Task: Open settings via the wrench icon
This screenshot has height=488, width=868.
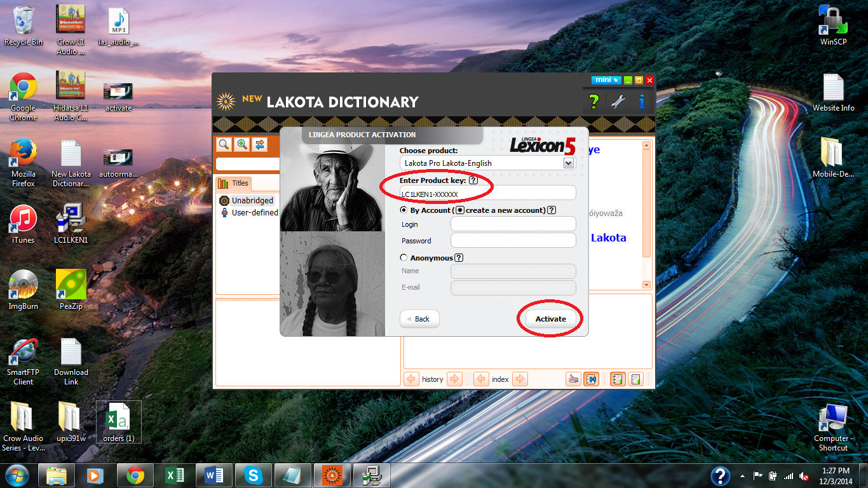Action: (x=618, y=102)
